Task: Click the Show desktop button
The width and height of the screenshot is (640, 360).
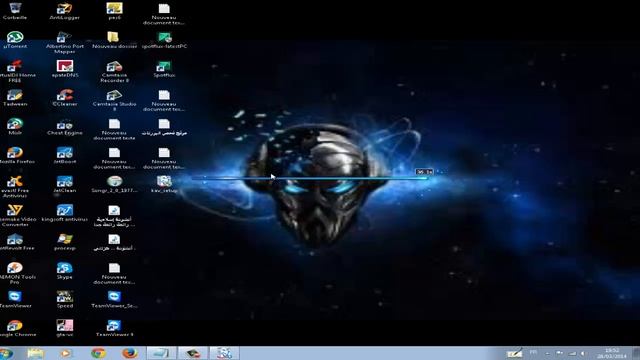Action: tap(636, 353)
